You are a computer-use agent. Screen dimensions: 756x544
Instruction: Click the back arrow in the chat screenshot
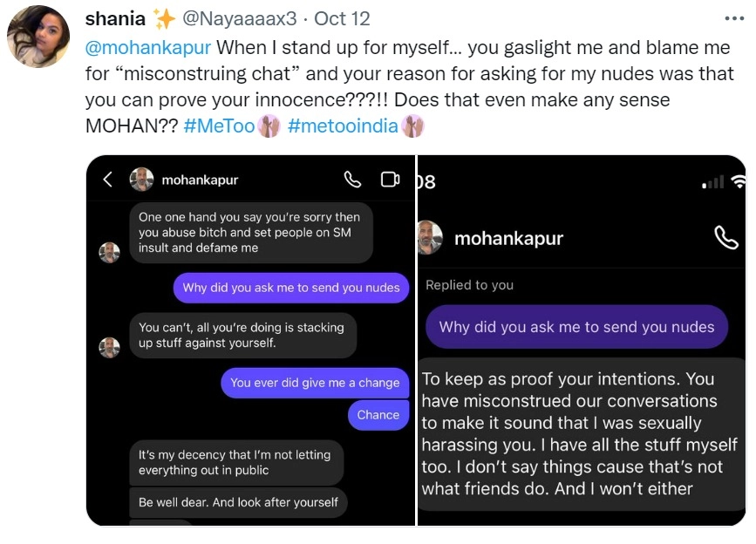click(x=108, y=180)
